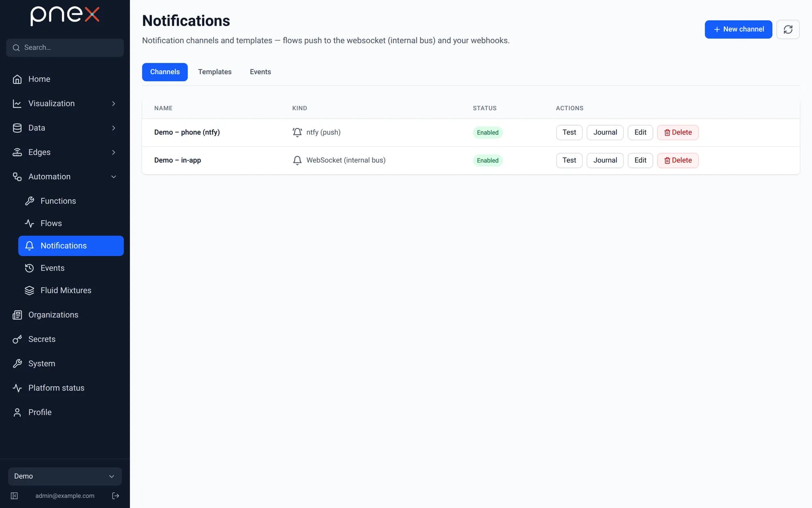This screenshot has width=812, height=508.
Task: Expand the Edges menu
Action: 65,152
